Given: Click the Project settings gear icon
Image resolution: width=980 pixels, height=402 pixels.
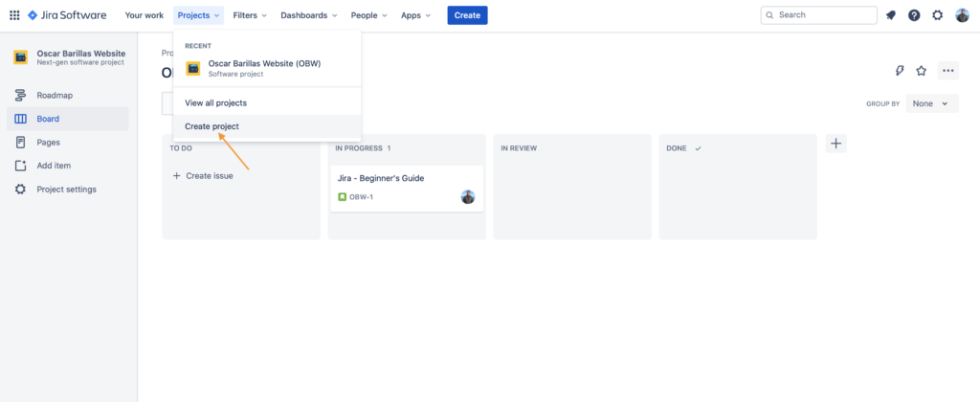Looking at the screenshot, I should click(x=20, y=190).
